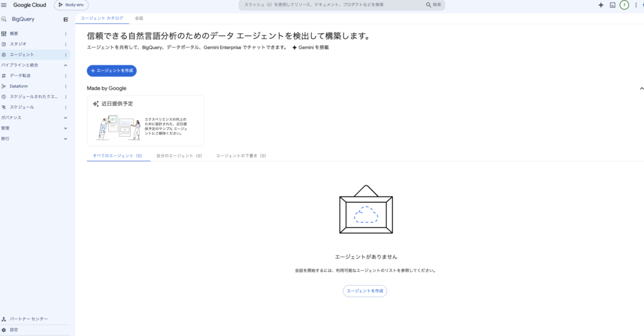Click the スケジュール schedule icon
The height and width of the screenshot is (336, 644).
(4, 107)
